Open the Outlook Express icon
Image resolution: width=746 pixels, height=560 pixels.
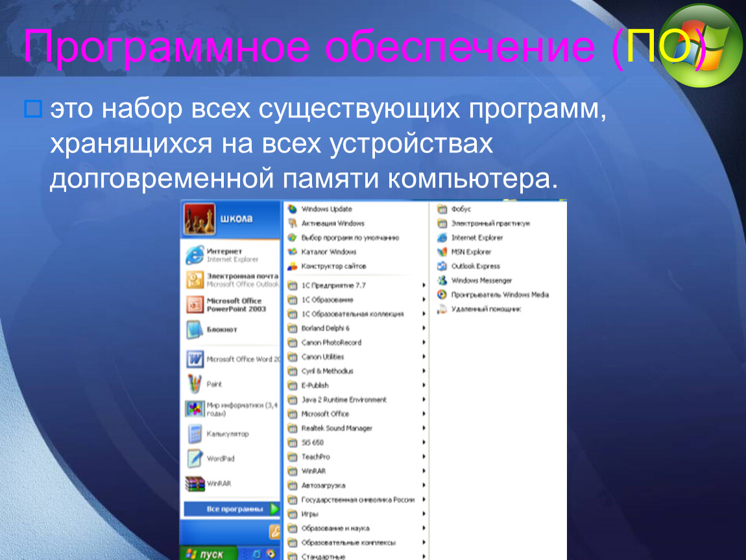(x=442, y=266)
